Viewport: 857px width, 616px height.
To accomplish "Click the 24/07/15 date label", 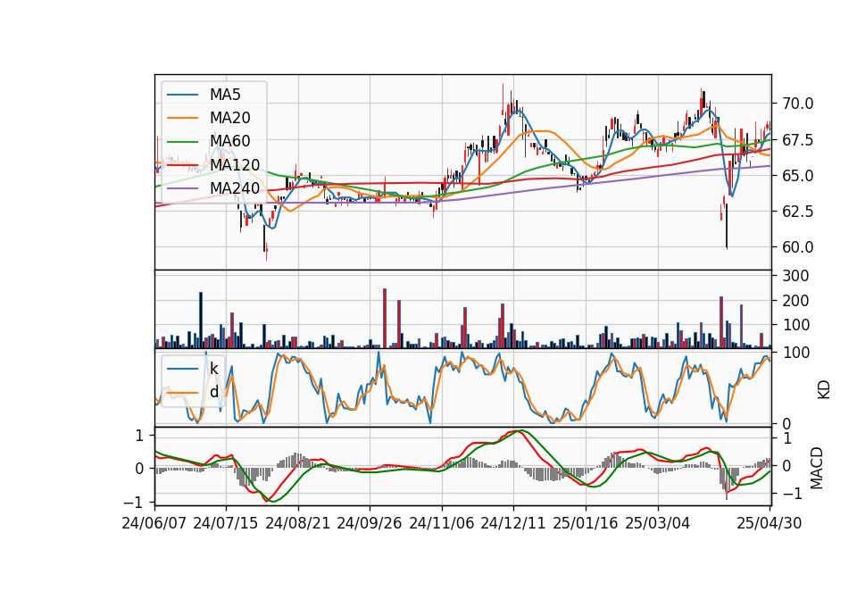I will 225,524.
